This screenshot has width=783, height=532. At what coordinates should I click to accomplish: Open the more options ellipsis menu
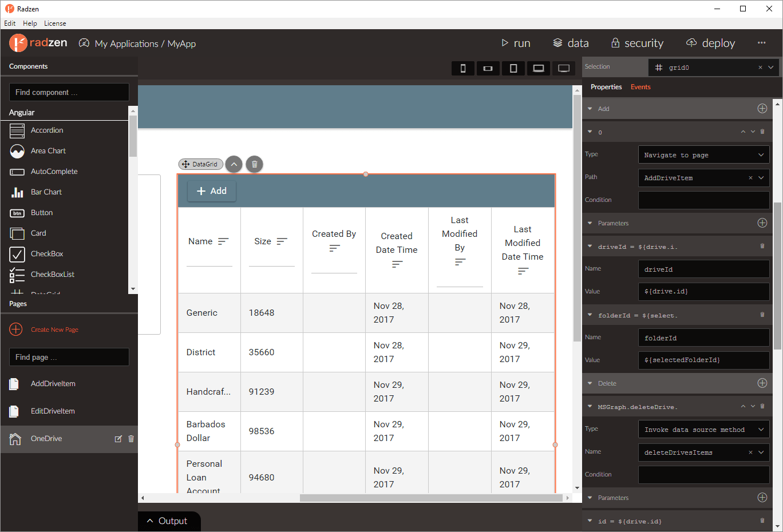[761, 43]
